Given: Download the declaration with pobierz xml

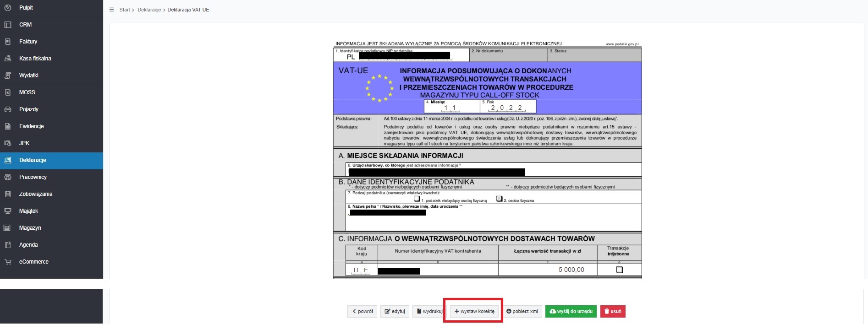Looking at the screenshot, I should click(522, 311).
